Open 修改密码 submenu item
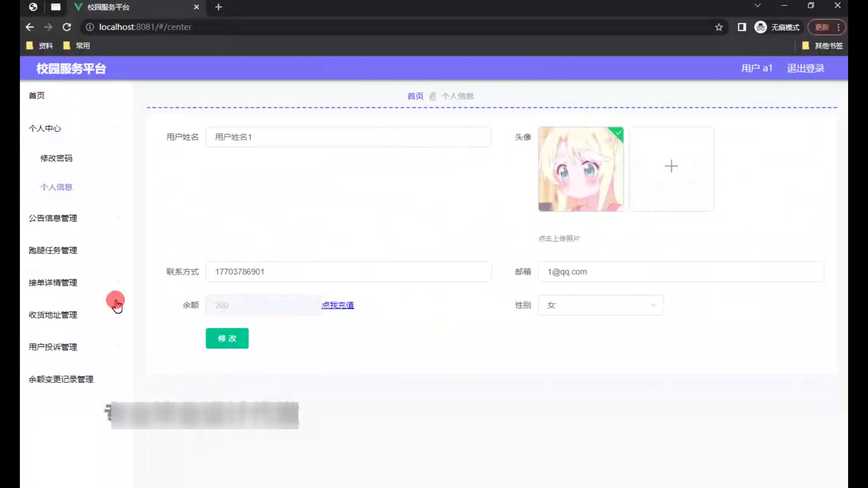 pos(56,158)
